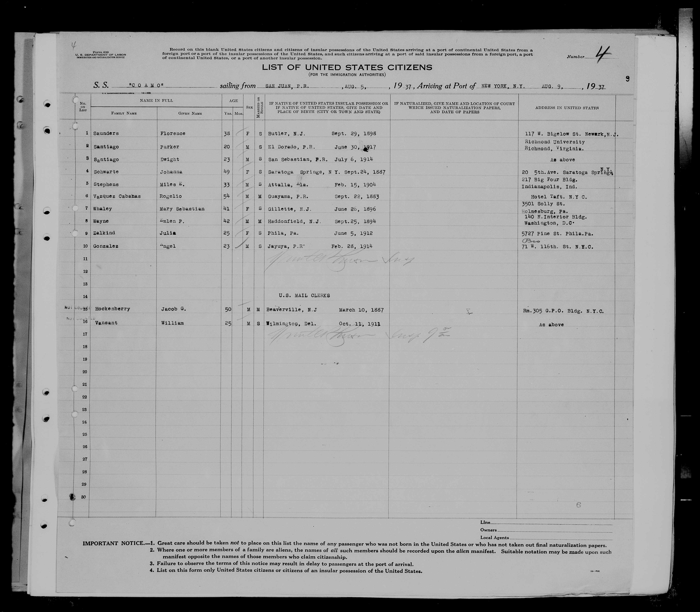Click the family name "Schwarte"
Image resolution: width=700 pixels, height=612 pixels.
pyautogui.click(x=106, y=171)
